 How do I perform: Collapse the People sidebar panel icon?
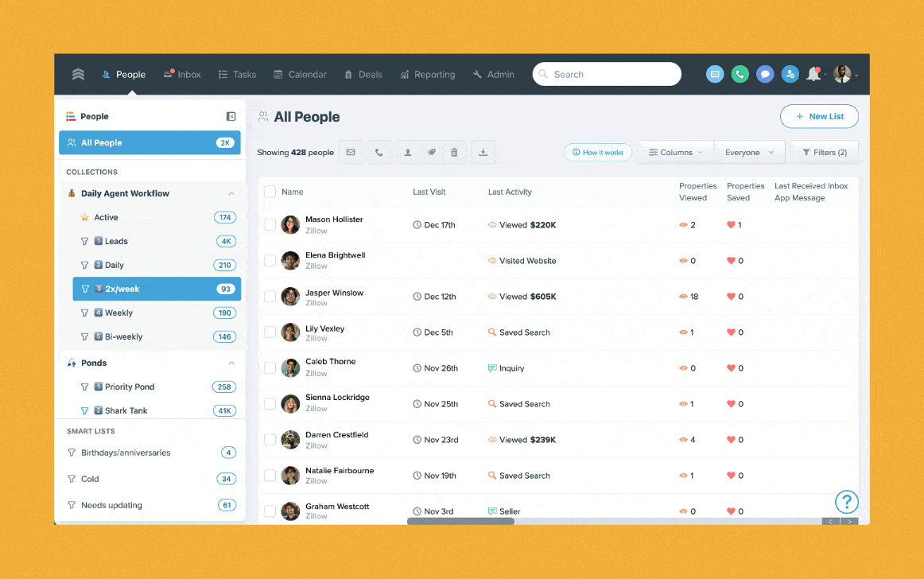[231, 116]
